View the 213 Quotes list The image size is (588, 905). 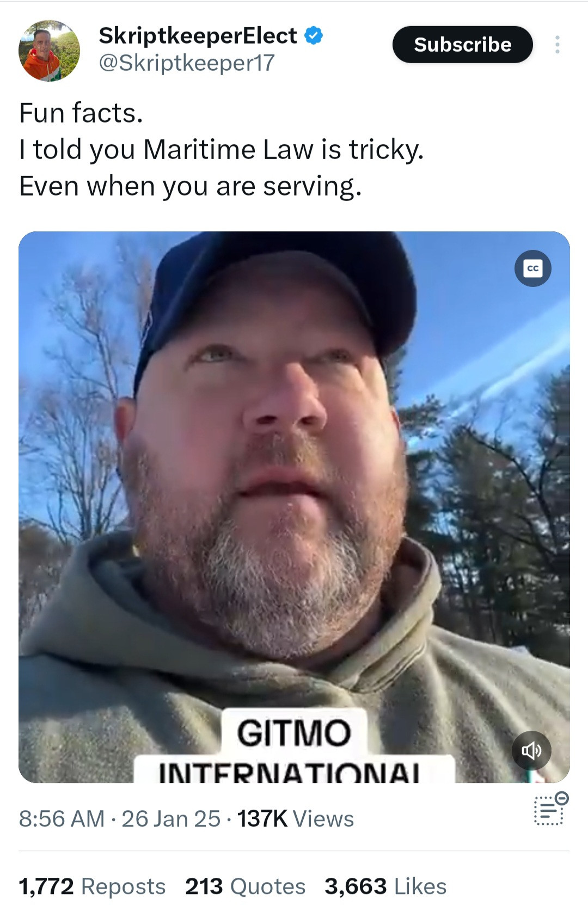coord(245,886)
